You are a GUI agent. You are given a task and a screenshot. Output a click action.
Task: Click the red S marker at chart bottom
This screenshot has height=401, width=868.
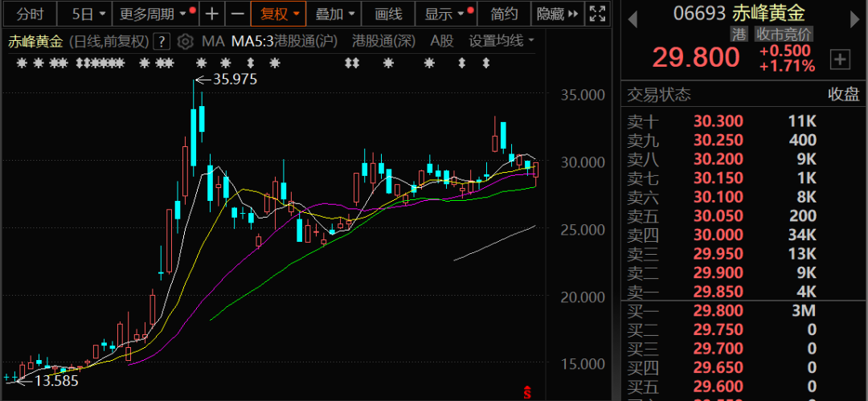point(527,392)
